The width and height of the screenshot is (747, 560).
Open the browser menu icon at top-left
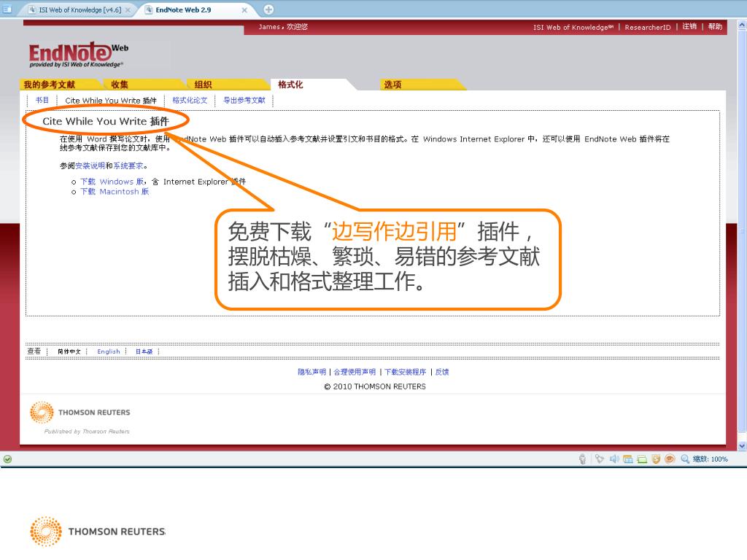(7, 9)
